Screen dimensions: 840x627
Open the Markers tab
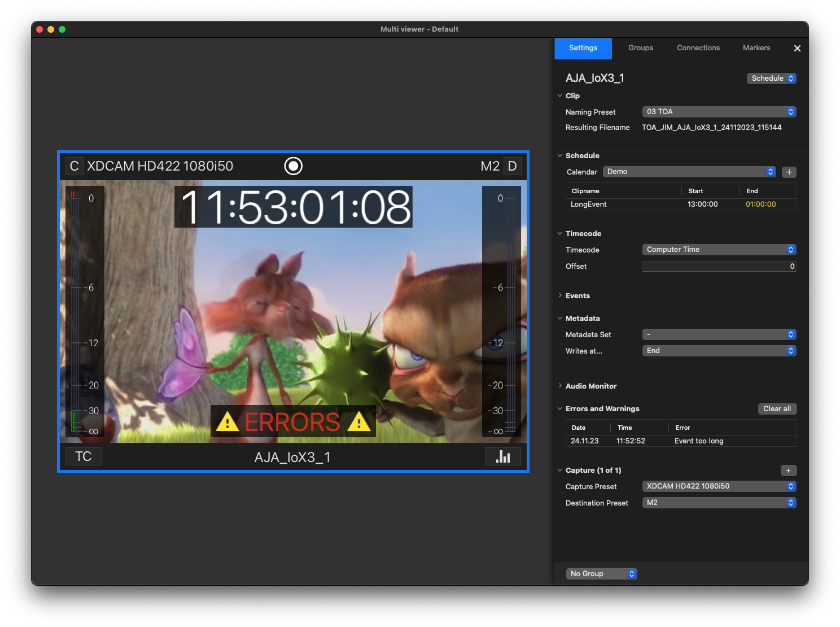pyautogui.click(x=756, y=48)
